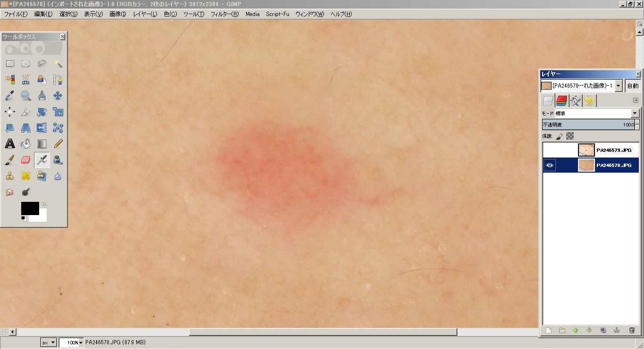Activate the Paths pen tool
Image resolution: width=644 pixels, height=349 pixels.
(x=58, y=80)
